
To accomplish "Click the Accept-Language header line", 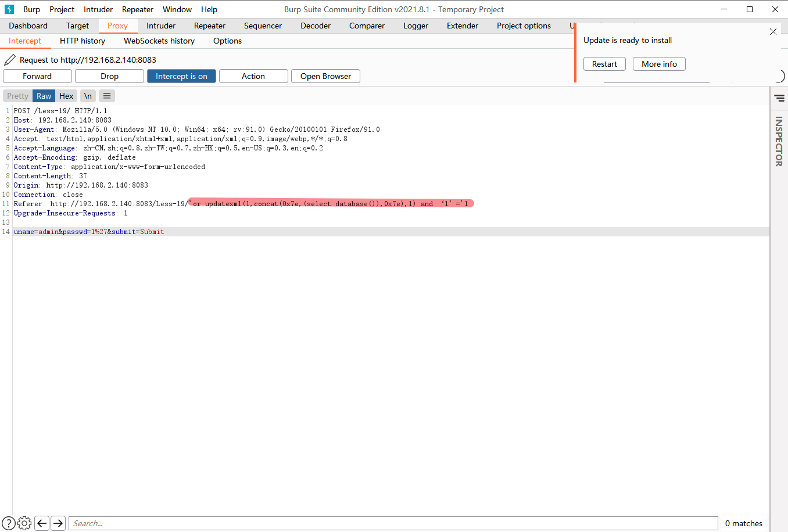I will click(x=169, y=148).
